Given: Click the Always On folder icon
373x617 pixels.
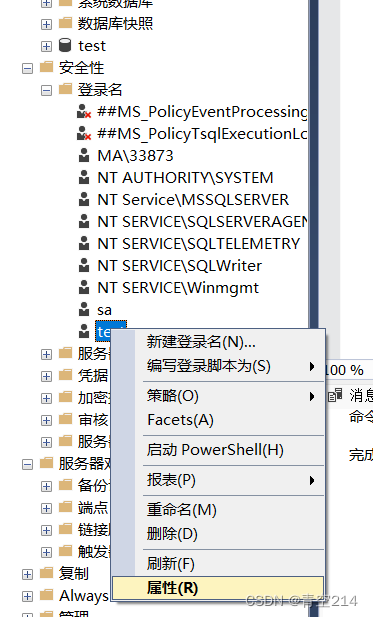Looking at the screenshot, I should click(x=46, y=595).
